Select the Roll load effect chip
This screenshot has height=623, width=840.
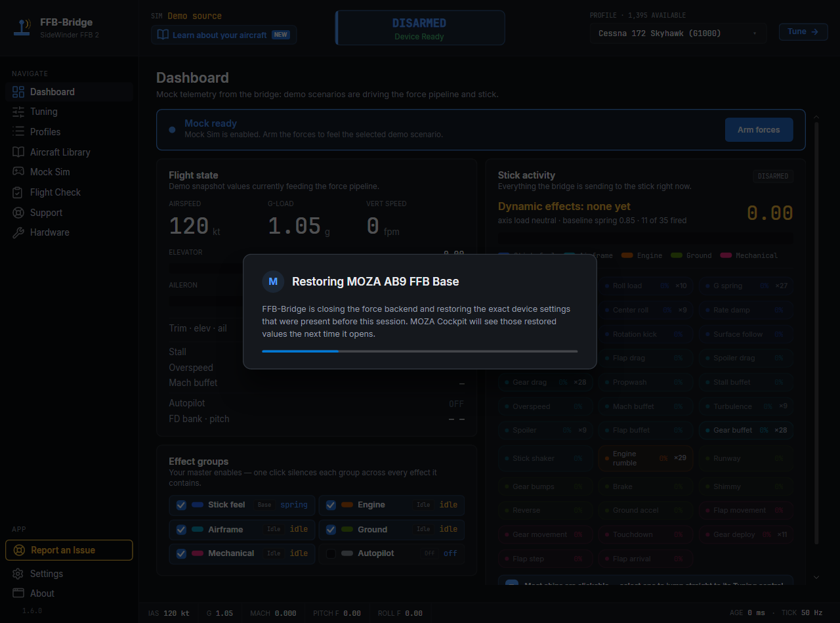[646, 286]
